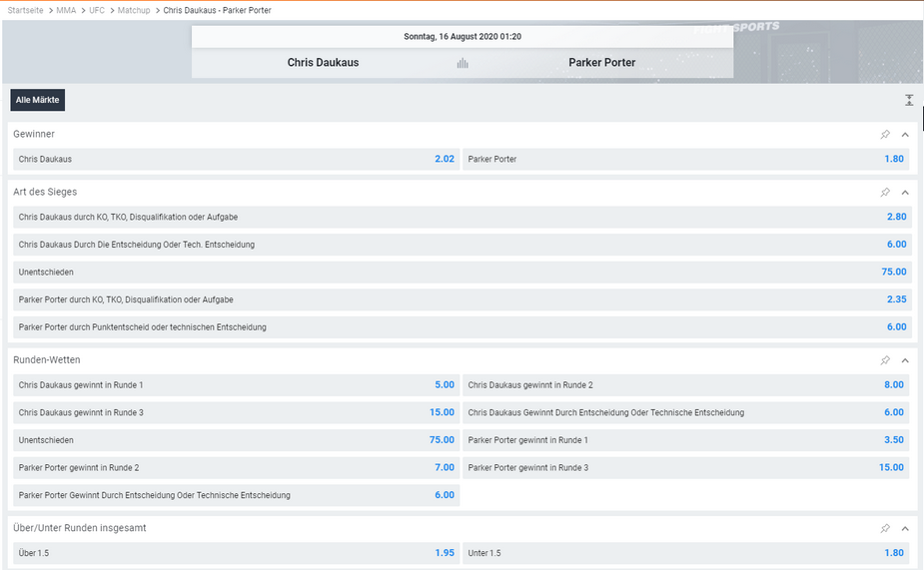Viewport: 924px width, 570px height.
Task: Select the Alle Märkte tab
Action: click(x=38, y=100)
